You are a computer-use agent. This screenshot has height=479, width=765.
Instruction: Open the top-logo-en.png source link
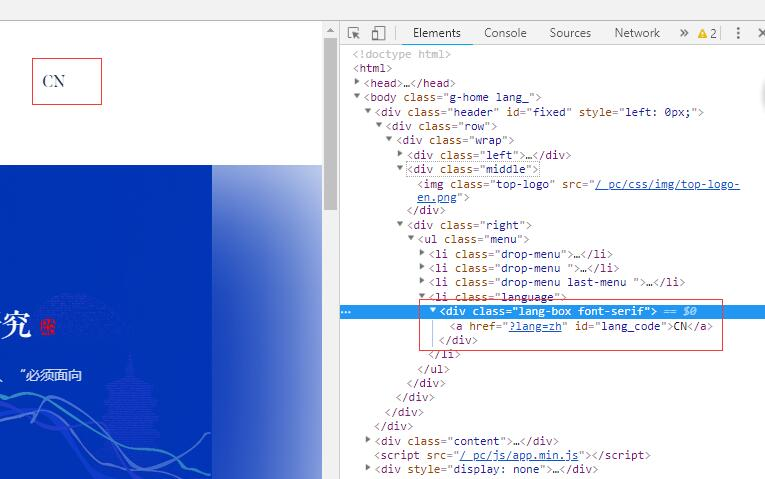(578, 191)
